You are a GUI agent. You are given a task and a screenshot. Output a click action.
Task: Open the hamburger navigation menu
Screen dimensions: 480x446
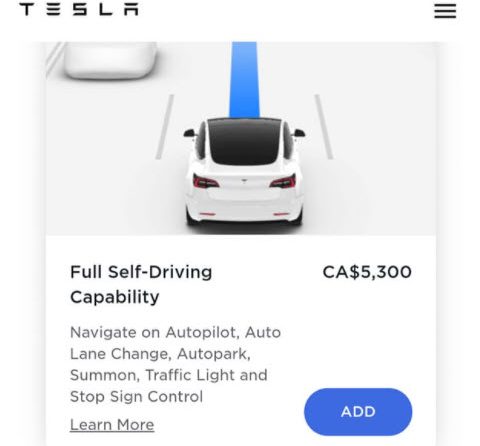445,11
